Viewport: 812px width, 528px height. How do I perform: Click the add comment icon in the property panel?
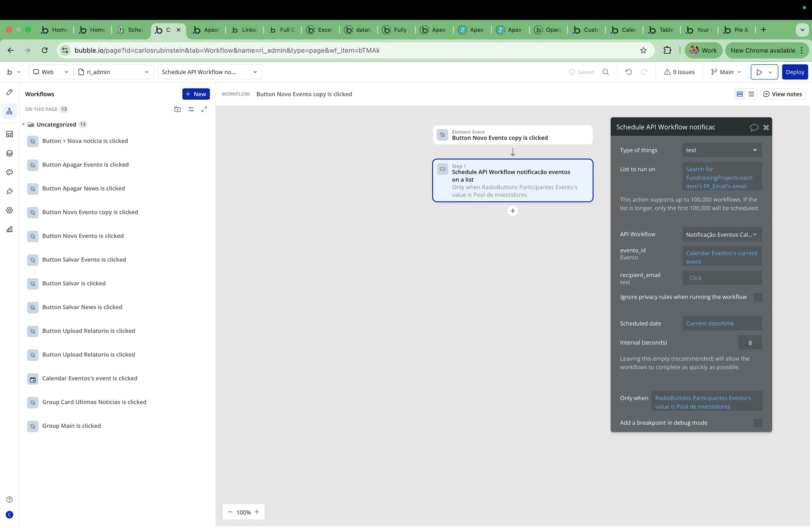tap(754, 127)
